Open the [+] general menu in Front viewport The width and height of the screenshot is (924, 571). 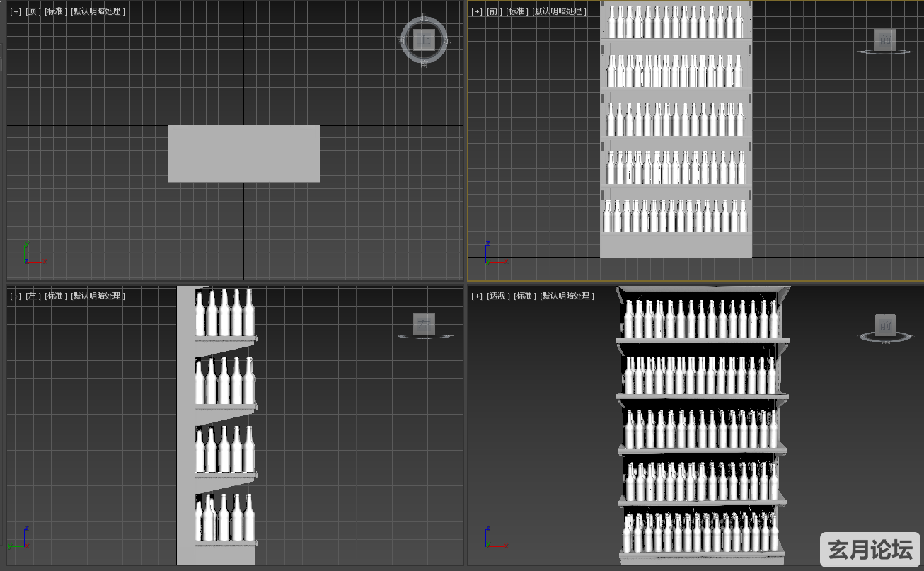click(477, 11)
